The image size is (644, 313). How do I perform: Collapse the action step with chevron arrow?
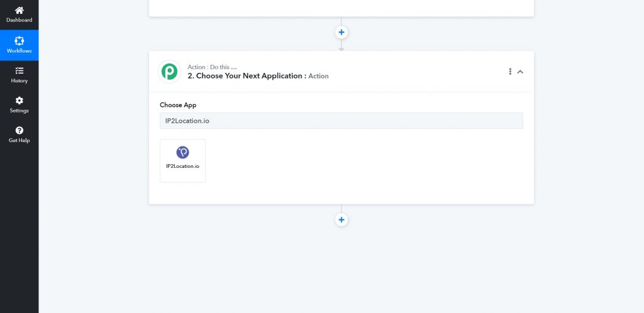(520, 72)
